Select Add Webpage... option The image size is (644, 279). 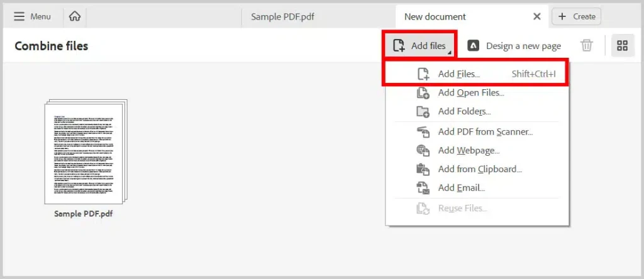coord(477,151)
